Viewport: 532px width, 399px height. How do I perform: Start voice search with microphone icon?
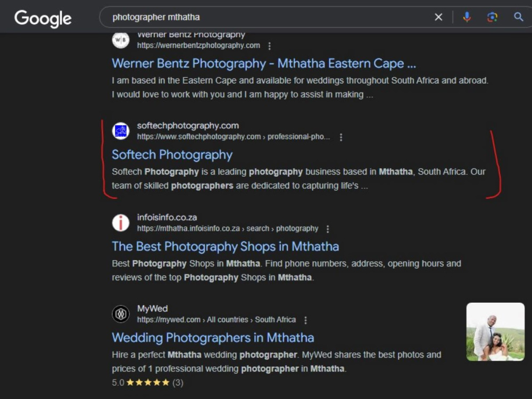point(467,16)
